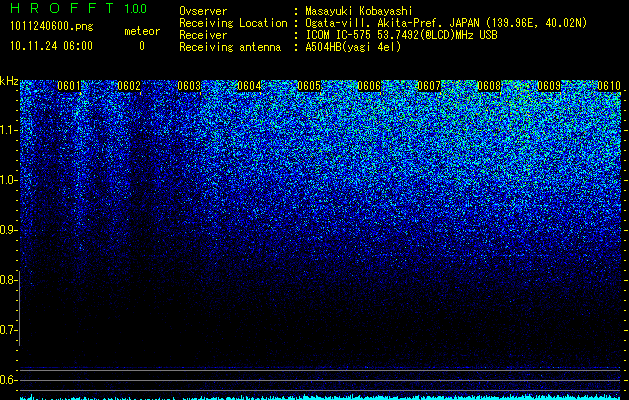629x400 pixels.
Task: Click the ICOM IC-575 53.7492 MHz USB text
Action: click(x=401, y=35)
